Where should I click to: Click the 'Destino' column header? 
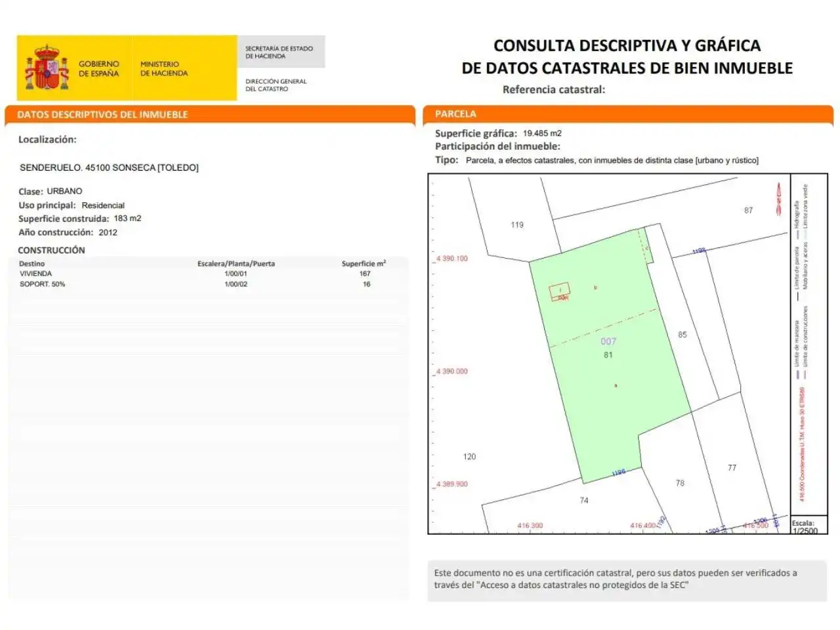32,264
